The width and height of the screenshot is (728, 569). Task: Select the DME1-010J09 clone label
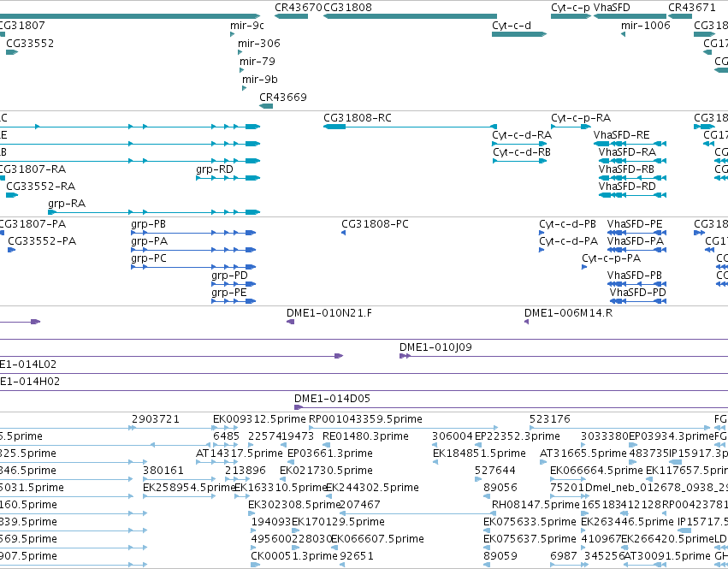click(435, 347)
